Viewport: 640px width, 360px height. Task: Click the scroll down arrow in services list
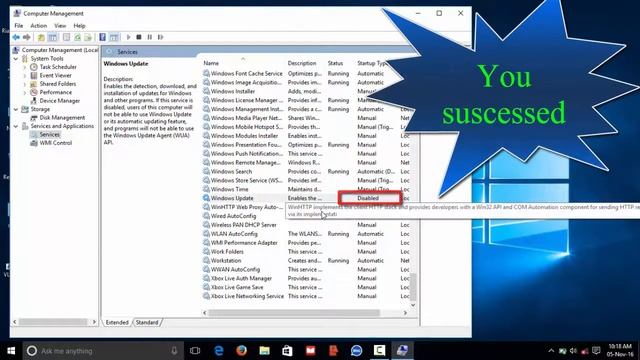pos(413,305)
